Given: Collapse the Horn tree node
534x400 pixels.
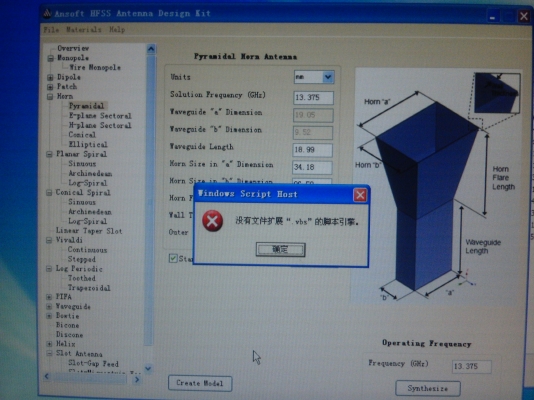Looking at the screenshot, I should coord(50,97).
